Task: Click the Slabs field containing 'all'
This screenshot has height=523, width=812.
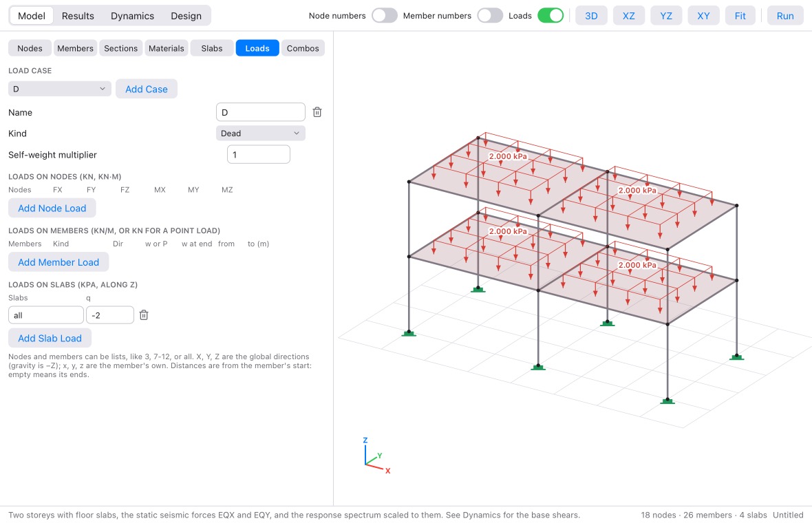Action: click(46, 315)
